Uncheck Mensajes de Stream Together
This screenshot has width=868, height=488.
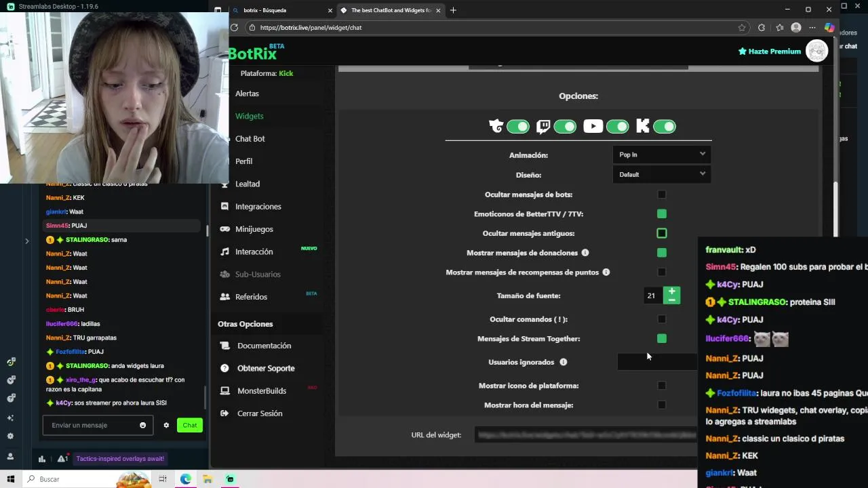click(662, 339)
